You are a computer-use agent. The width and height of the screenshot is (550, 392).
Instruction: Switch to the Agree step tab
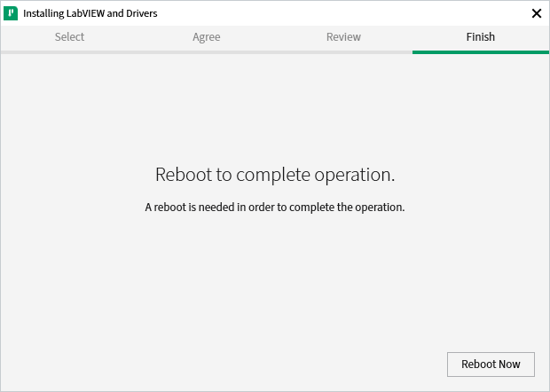tap(206, 37)
